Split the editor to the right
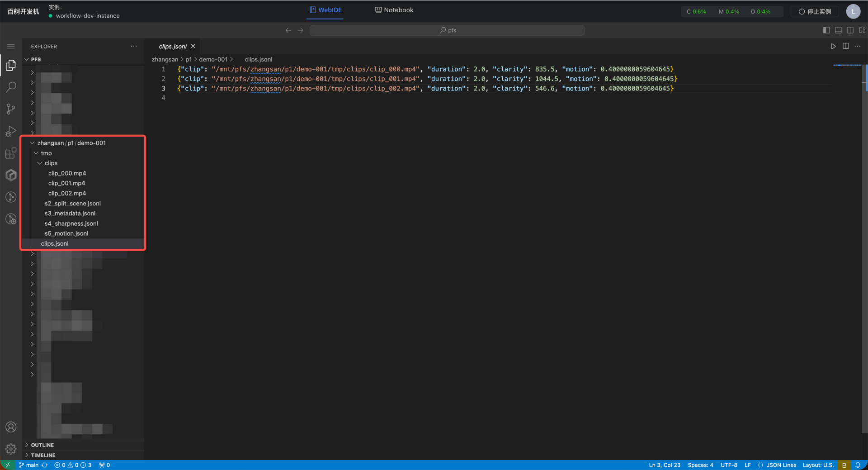 (846, 46)
